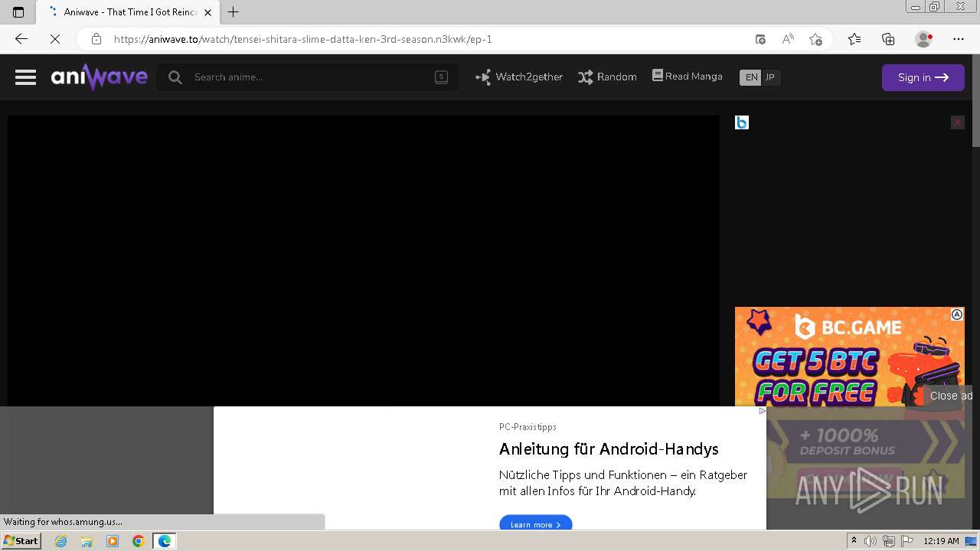Open Read Manga

[x=687, y=77]
